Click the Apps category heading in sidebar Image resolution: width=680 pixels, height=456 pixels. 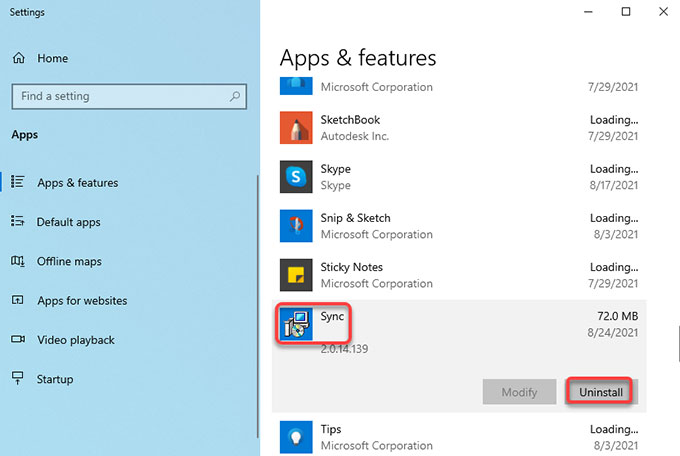coord(25,135)
